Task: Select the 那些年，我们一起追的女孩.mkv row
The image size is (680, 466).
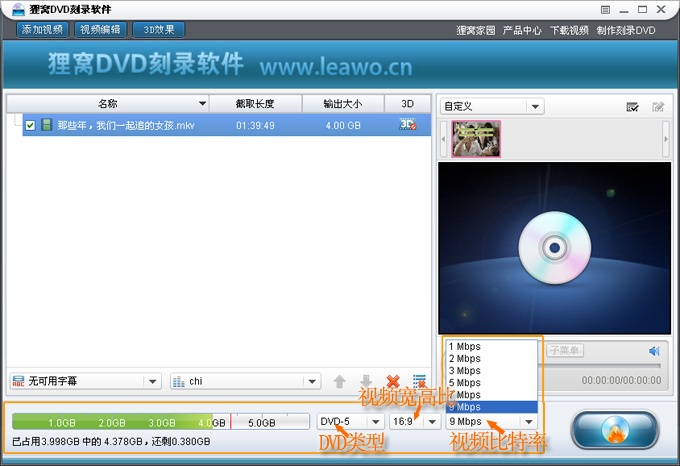Action: (227, 125)
